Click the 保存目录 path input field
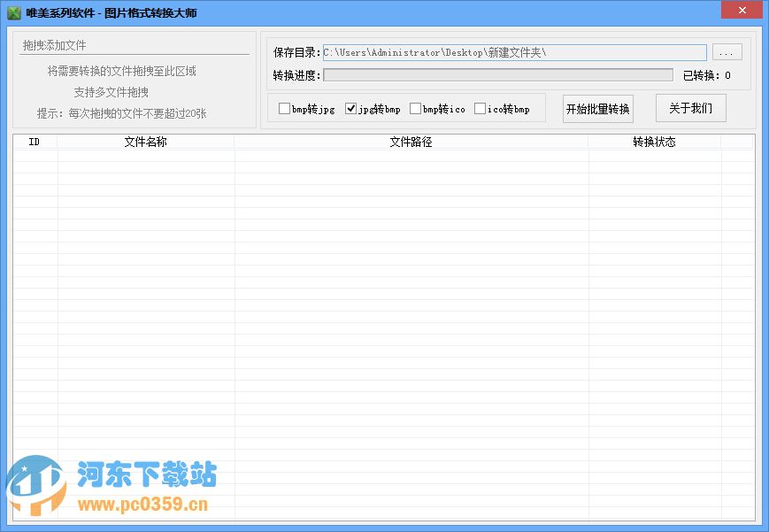Viewport: 769px width, 532px height. point(513,52)
